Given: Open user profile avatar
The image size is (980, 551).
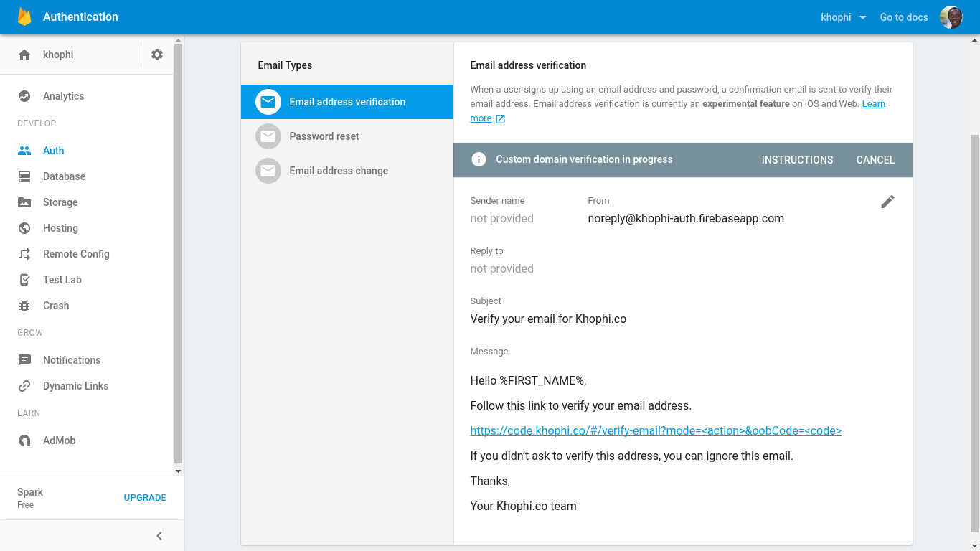Looking at the screenshot, I should pos(951,17).
